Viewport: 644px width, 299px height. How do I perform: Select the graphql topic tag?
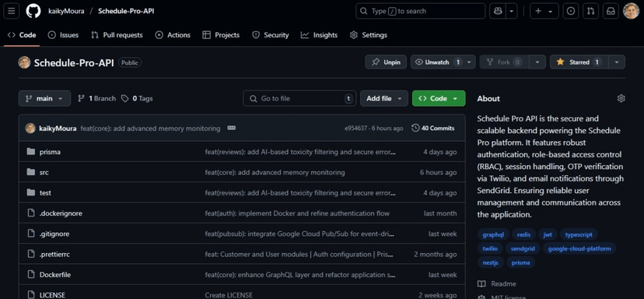pyautogui.click(x=493, y=235)
